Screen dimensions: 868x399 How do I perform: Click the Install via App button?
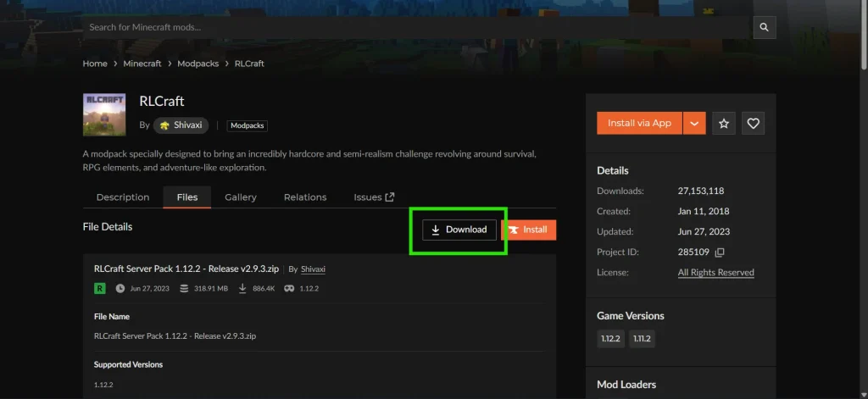point(639,124)
